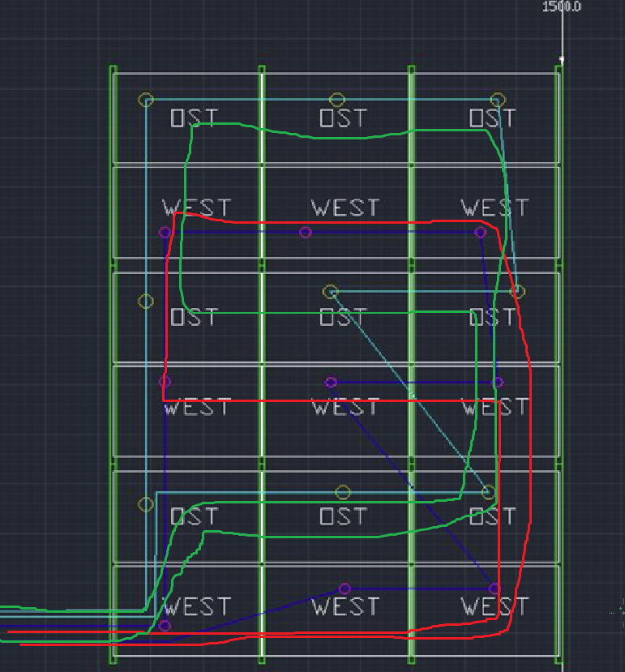Click purple circle at bottom-left near WEST label

(x=165, y=626)
